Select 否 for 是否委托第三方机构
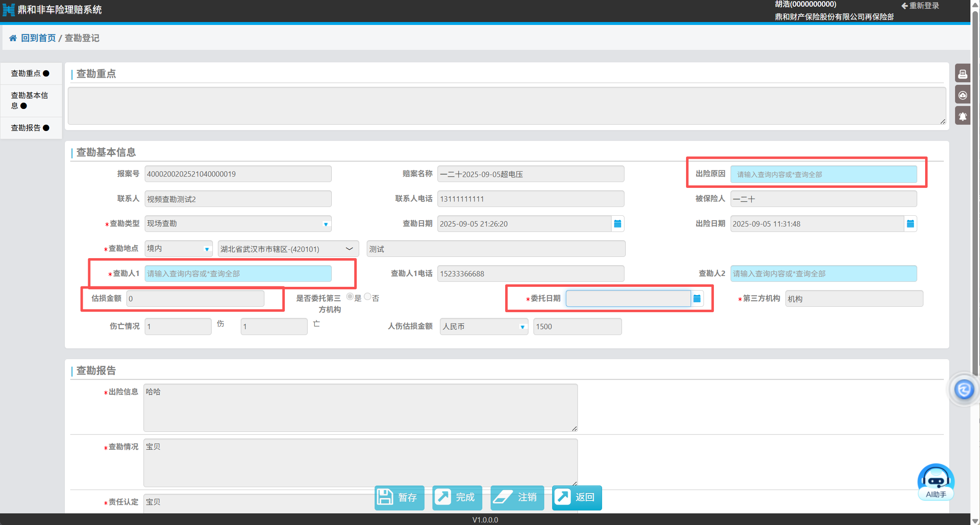Screen dimensions: 980x525 pyautogui.click(x=368, y=297)
